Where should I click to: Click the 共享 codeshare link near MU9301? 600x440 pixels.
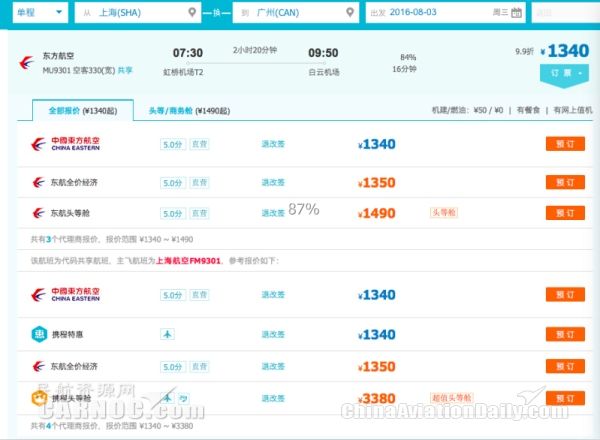click(125, 70)
